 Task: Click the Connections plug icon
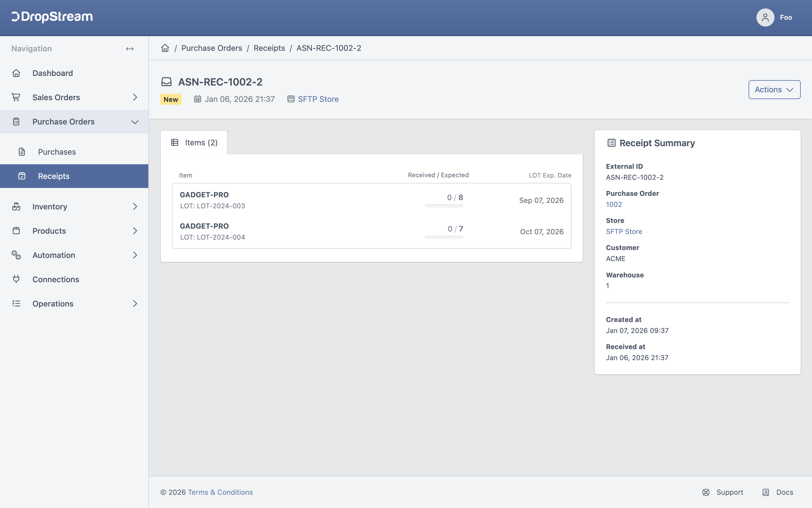16,279
